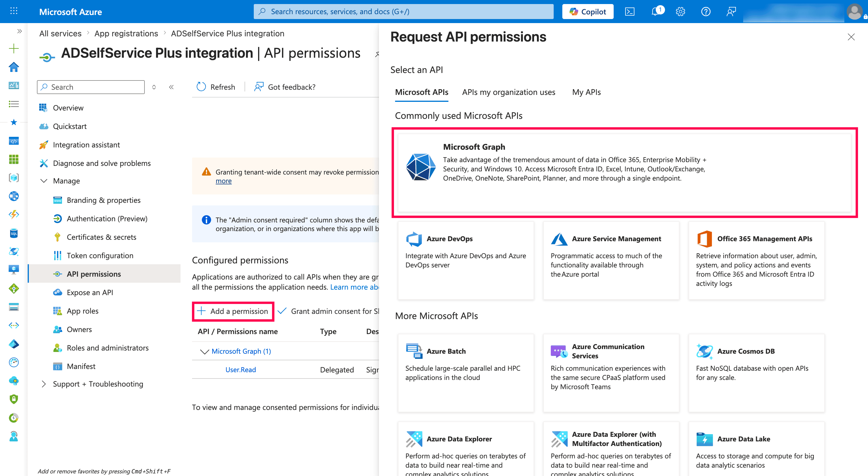Click the expand/collapse arrows beside menu search

pos(154,87)
